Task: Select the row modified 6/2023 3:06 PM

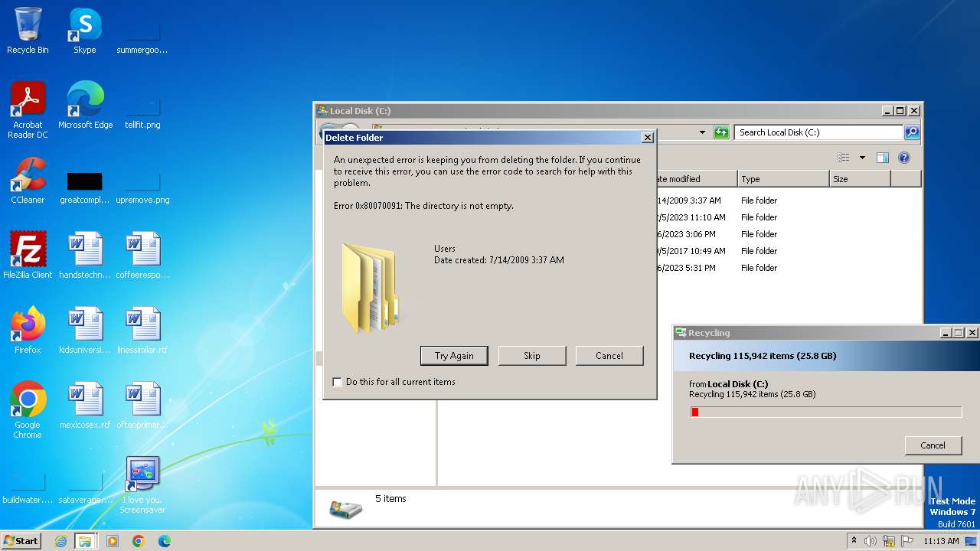Action: (789, 234)
